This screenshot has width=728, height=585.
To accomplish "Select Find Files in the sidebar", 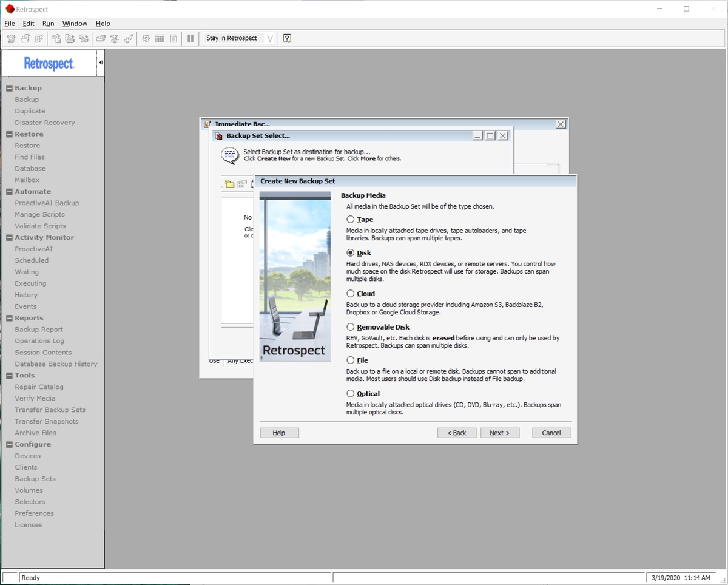I will 30,157.
